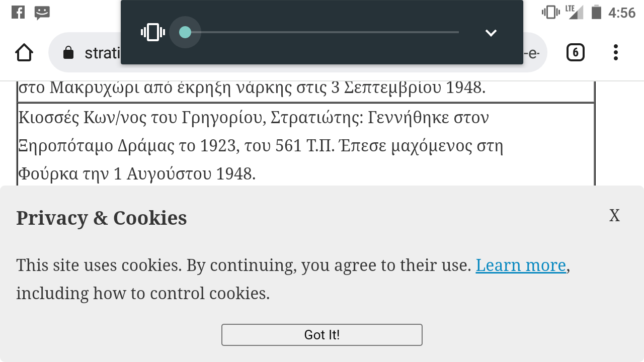644x362 pixels.
Task: Tap the Facebook notification icon in status bar
Action: point(18,12)
